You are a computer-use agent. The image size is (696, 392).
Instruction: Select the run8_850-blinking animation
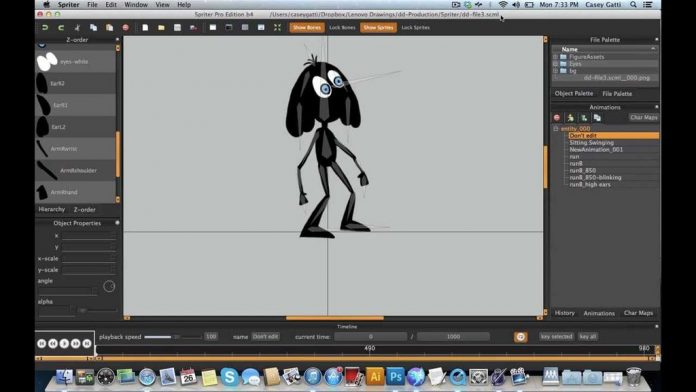point(595,177)
